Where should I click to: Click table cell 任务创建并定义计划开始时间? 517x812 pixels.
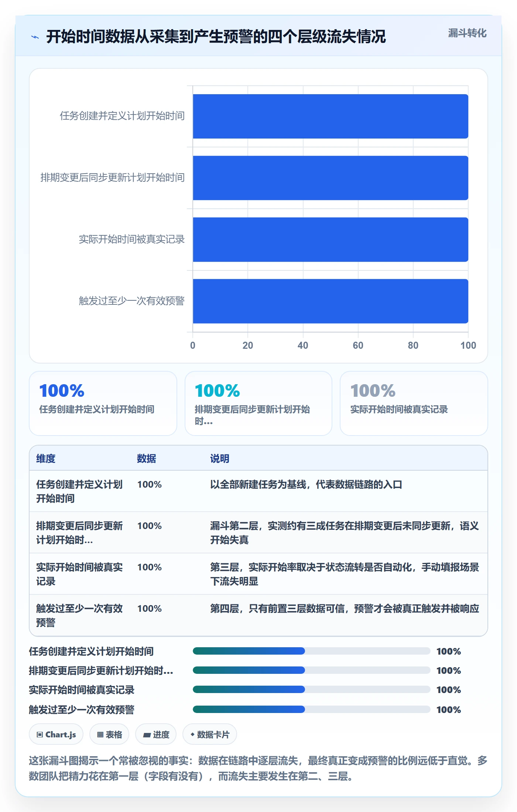(x=79, y=491)
